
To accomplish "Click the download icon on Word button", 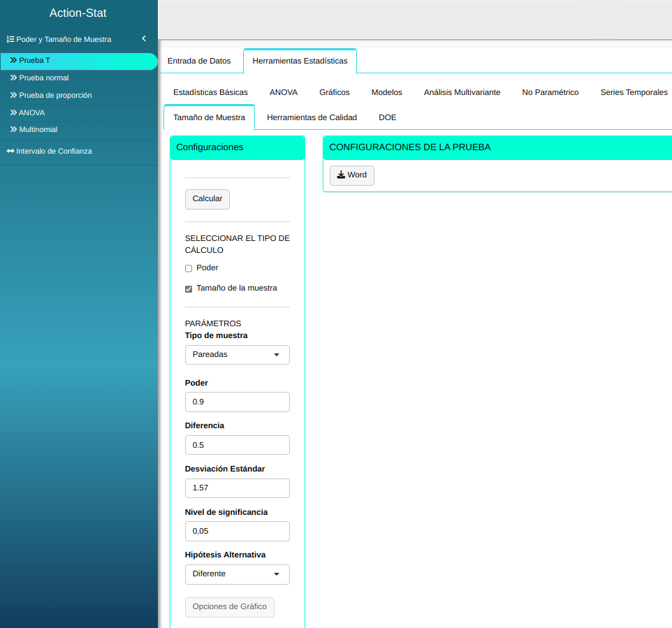I will tap(341, 175).
